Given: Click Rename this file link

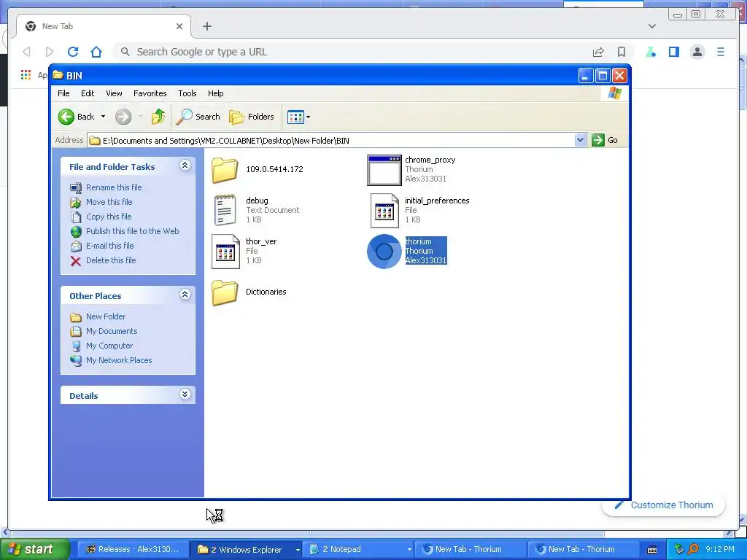Looking at the screenshot, I should tap(114, 187).
